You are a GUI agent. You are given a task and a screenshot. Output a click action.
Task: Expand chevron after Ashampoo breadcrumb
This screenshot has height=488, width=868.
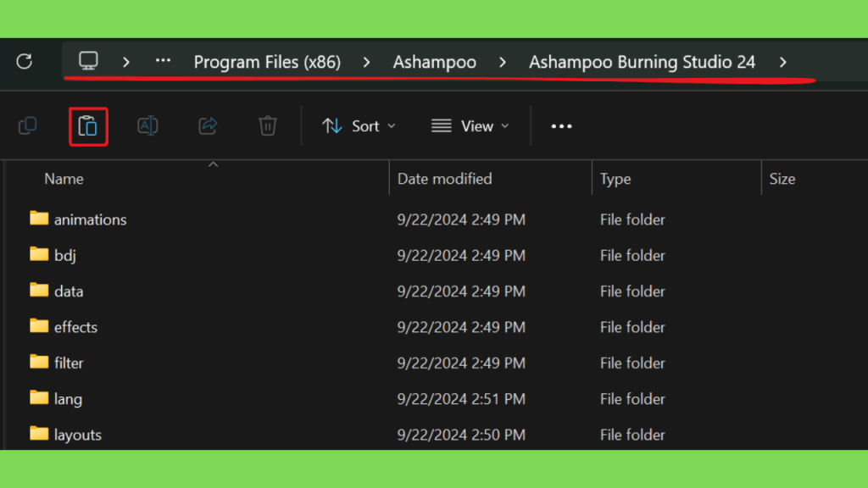point(503,62)
